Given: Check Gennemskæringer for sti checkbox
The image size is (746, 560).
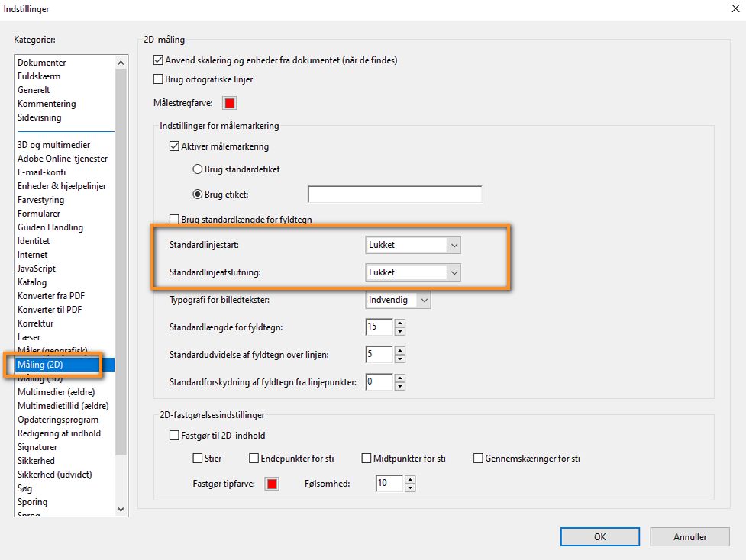Looking at the screenshot, I should click(x=478, y=459).
